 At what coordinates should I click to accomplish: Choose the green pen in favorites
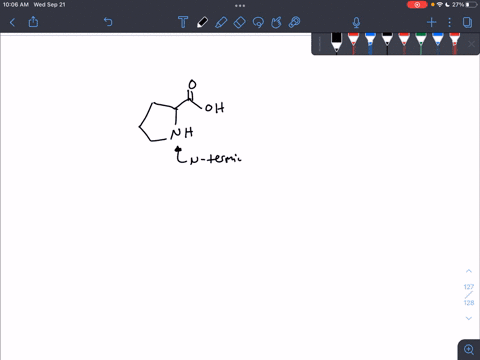(421, 43)
